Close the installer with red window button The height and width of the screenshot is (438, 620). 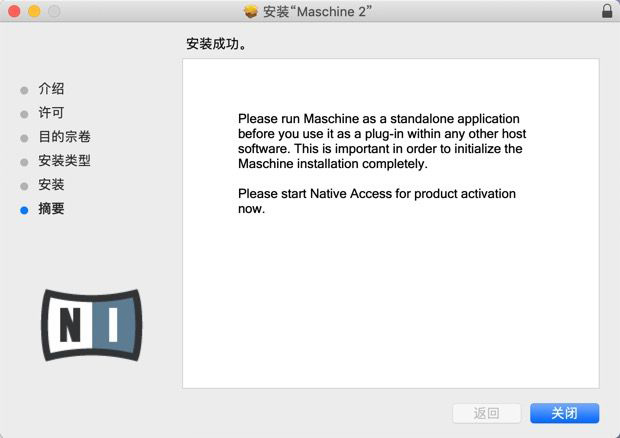pos(14,11)
